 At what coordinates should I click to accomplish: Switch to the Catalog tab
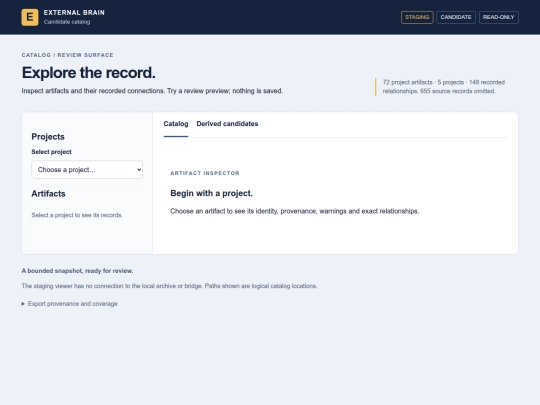(176, 124)
